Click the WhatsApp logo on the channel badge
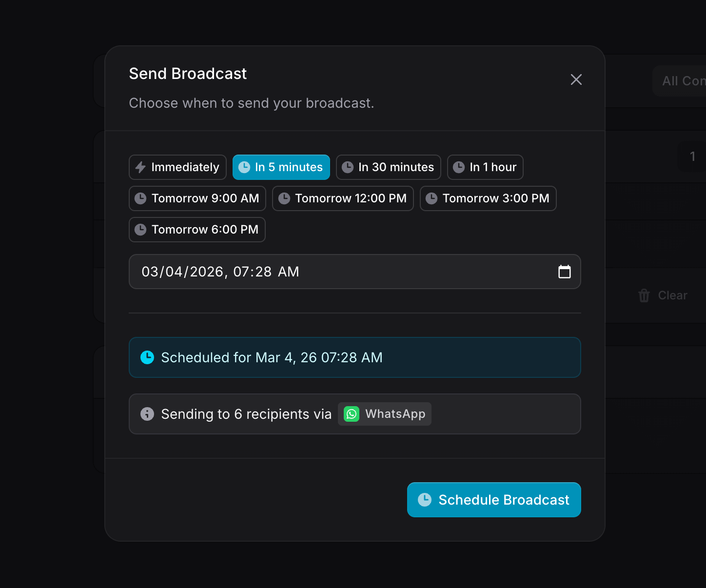 coord(351,414)
